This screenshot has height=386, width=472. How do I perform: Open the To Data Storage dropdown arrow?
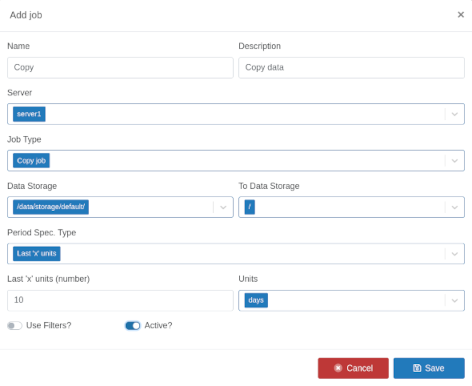(x=454, y=207)
